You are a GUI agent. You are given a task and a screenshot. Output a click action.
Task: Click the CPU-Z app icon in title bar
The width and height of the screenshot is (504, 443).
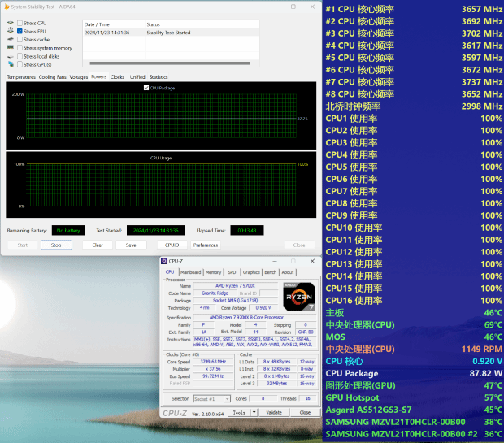click(164, 261)
